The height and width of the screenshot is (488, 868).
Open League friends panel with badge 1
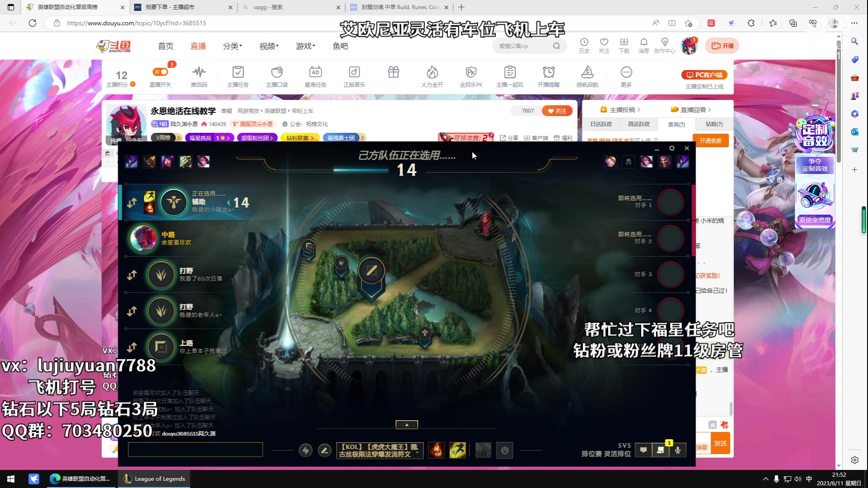pyautogui.click(x=660, y=450)
